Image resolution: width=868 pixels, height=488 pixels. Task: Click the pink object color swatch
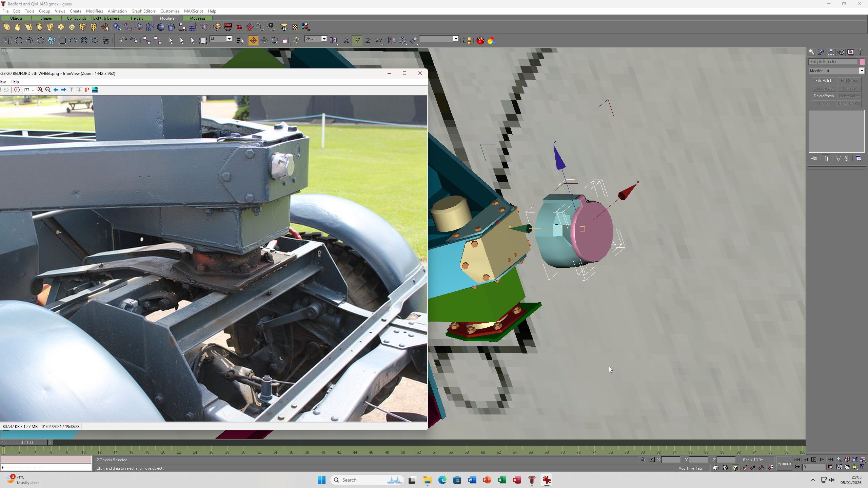(862, 62)
